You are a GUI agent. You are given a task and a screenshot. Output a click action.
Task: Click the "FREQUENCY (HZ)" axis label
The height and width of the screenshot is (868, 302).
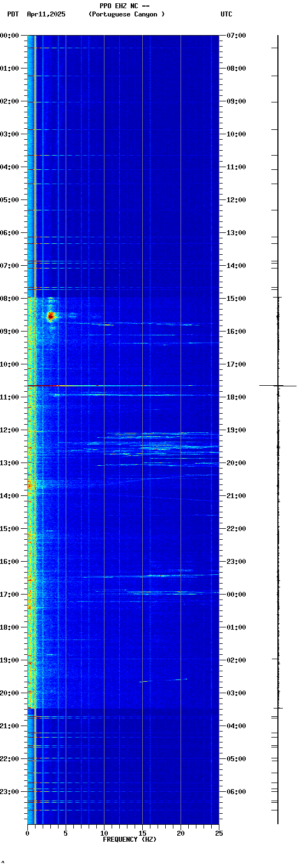[x=130, y=840]
